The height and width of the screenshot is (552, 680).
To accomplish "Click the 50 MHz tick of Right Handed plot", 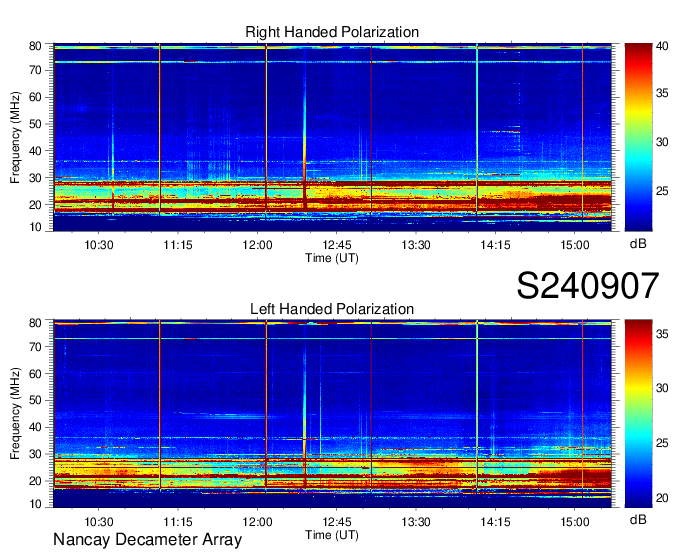I will 35,124.
